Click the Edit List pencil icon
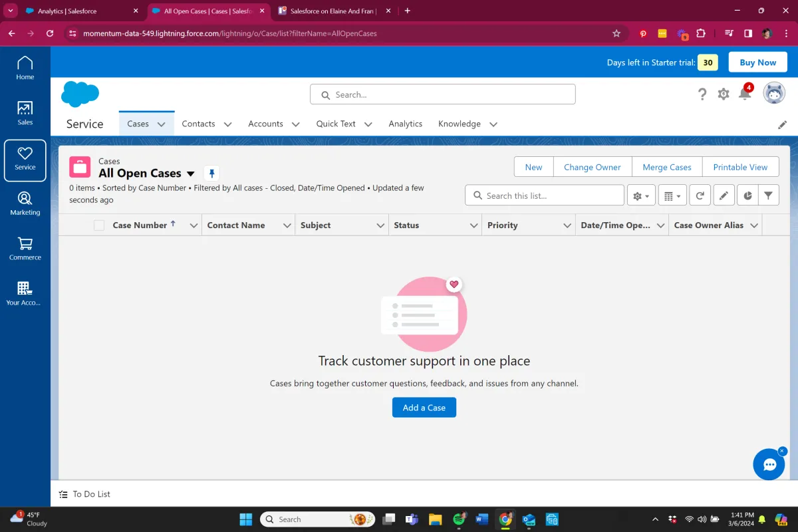Screen dimensions: 798x532 coord(724,196)
